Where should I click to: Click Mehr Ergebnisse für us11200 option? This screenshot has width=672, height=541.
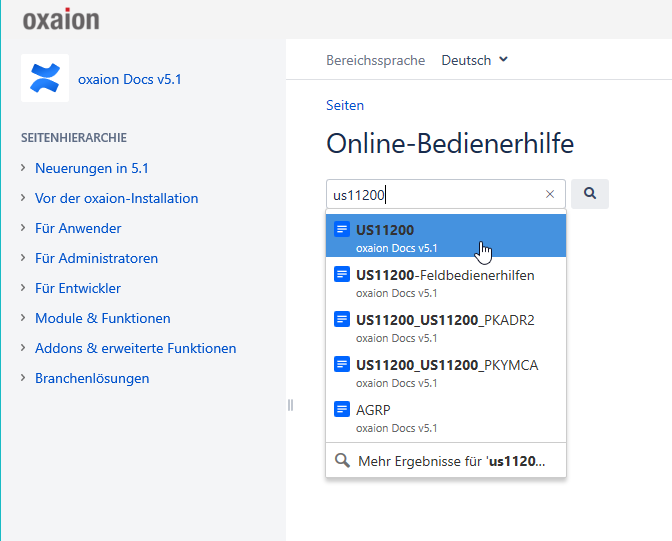tap(446, 461)
